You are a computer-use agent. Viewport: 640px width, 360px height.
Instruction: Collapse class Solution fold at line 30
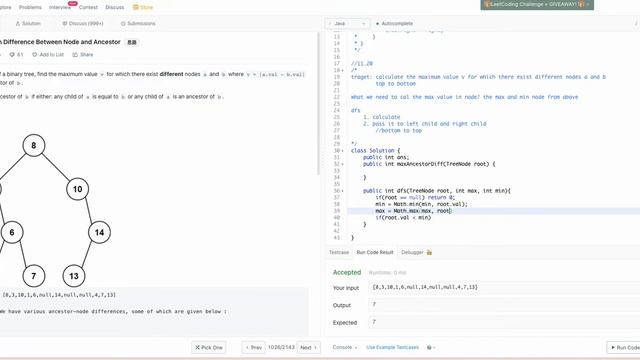click(x=342, y=151)
